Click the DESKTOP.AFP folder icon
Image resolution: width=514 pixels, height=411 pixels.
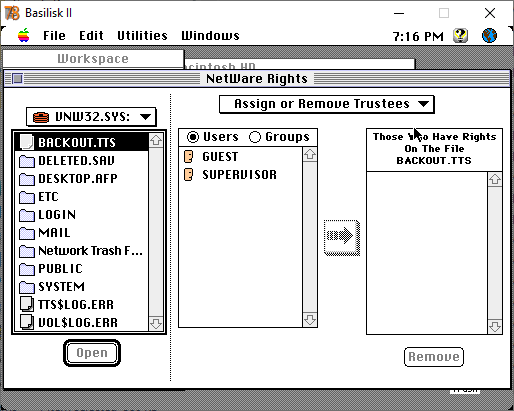coord(27,179)
